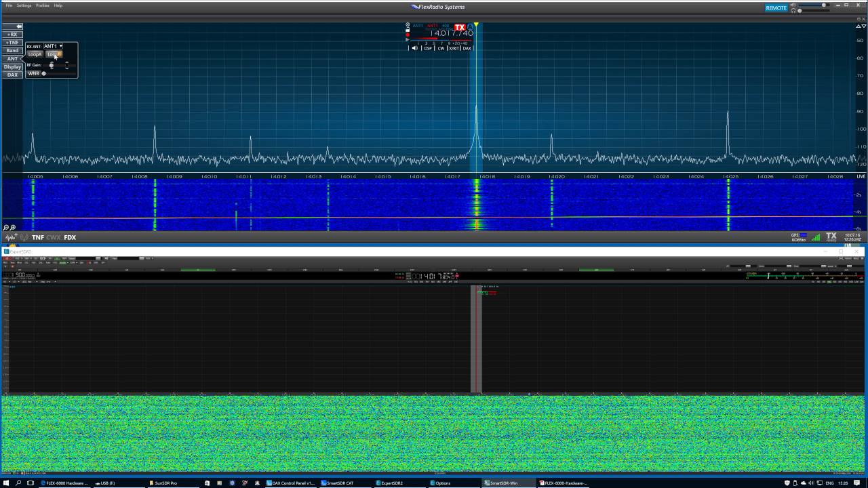Open the slice DSP tab
The image size is (868, 488).
pyautogui.click(x=428, y=48)
